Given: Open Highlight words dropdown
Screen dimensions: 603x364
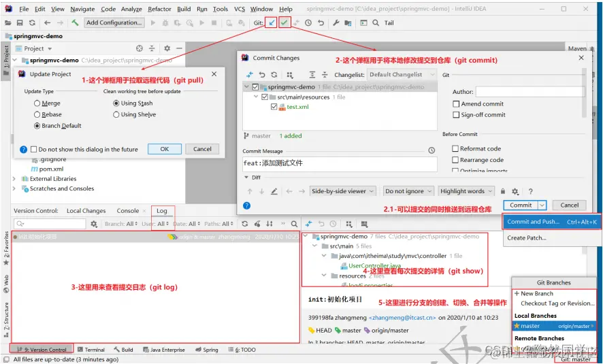Looking at the screenshot, I should point(466,191).
